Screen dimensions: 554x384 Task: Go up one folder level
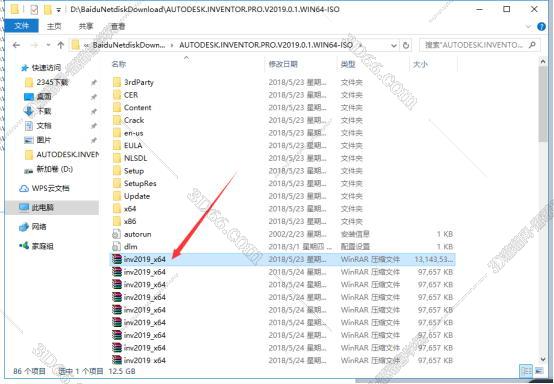(x=60, y=45)
